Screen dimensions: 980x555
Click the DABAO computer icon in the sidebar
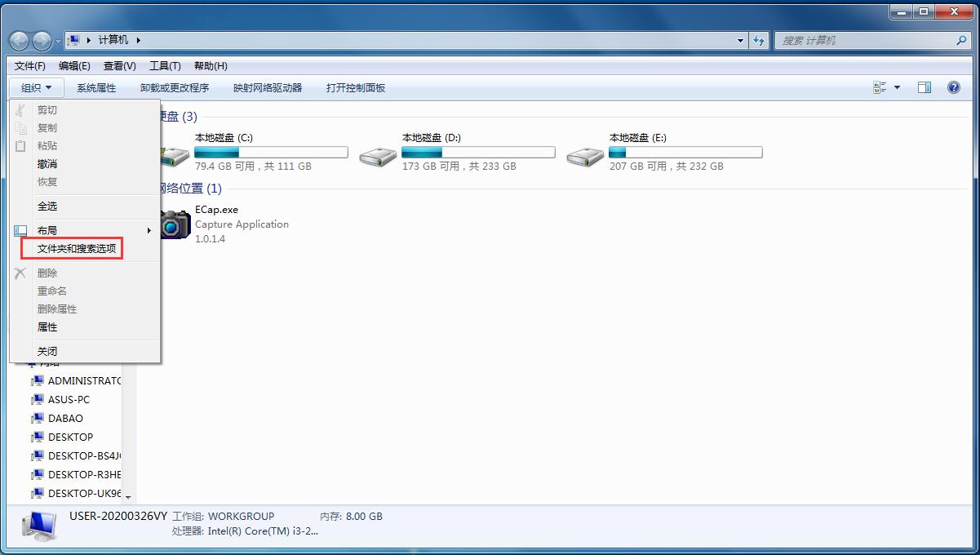point(38,418)
